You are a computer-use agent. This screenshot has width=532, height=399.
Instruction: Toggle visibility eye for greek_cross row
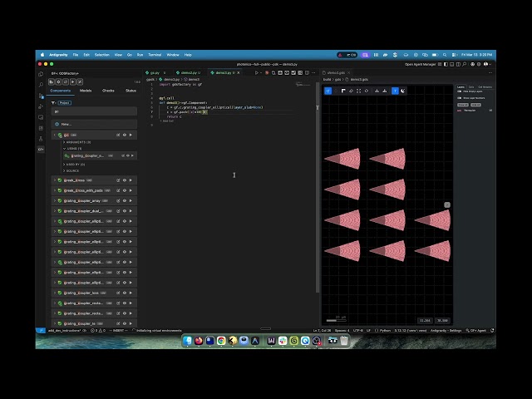(x=125, y=180)
